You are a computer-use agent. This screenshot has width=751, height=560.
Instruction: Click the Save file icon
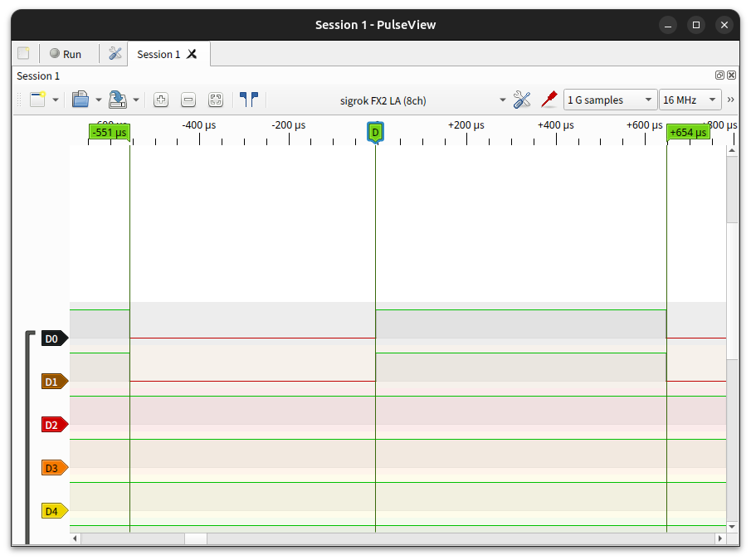click(118, 100)
